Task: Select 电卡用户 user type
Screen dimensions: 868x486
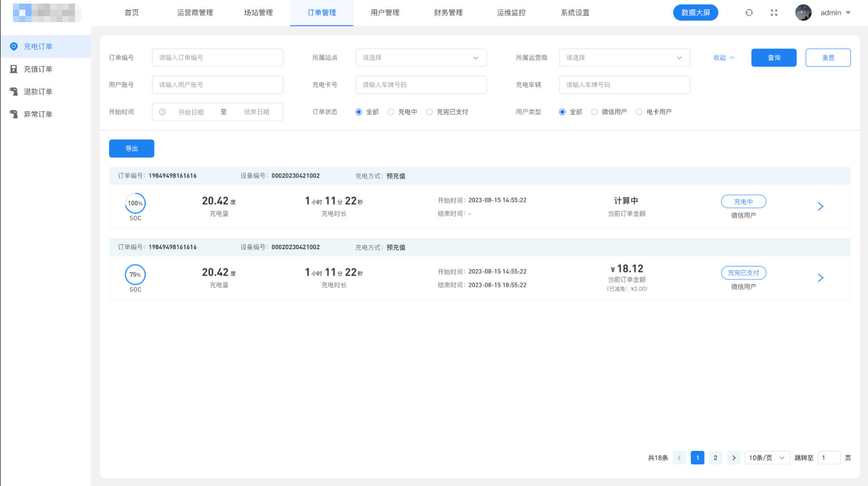Action: click(x=639, y=112)
